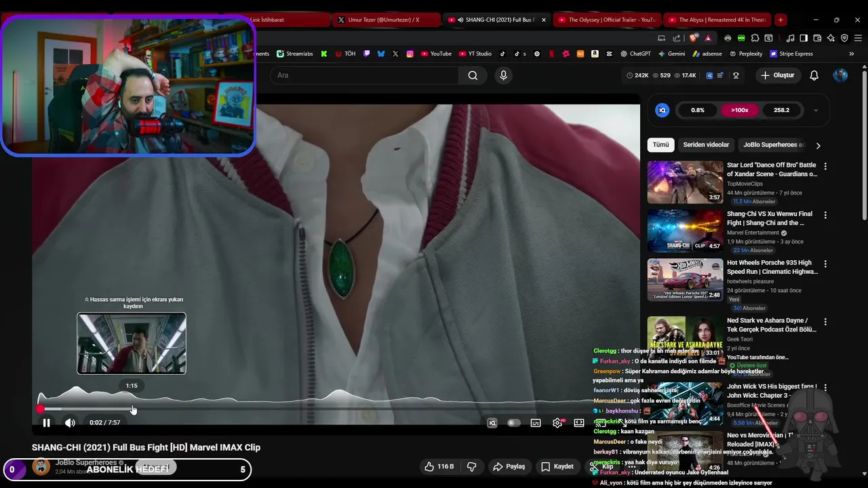
Task: Click the share page icon in address bar
Action: [677, 38]
